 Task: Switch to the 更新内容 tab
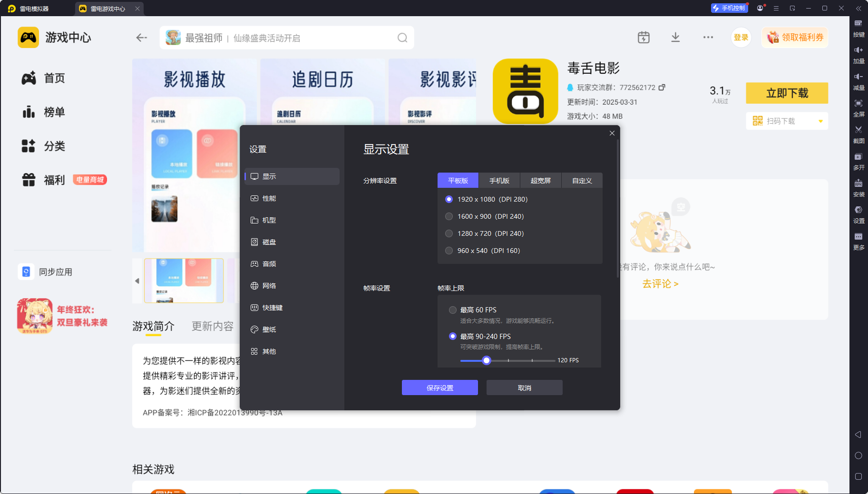click(213, 326)
